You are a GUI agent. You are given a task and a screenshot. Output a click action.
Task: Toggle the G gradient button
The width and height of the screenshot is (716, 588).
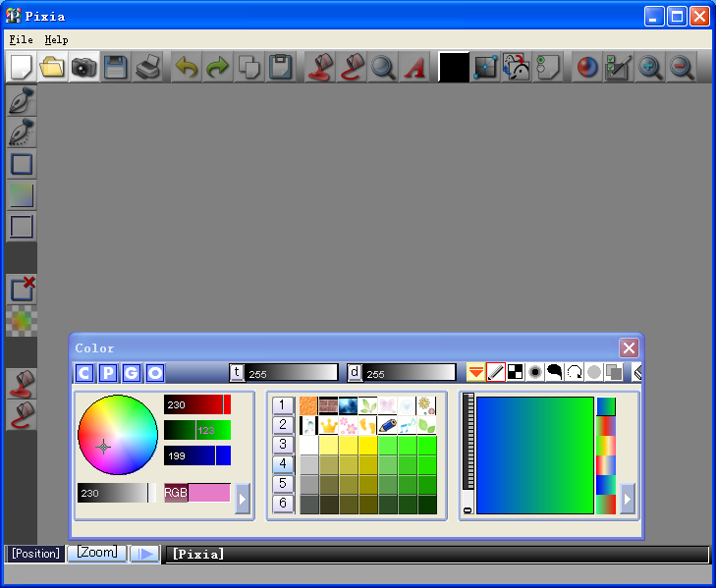pyautogui.click(x=132, y=373)
